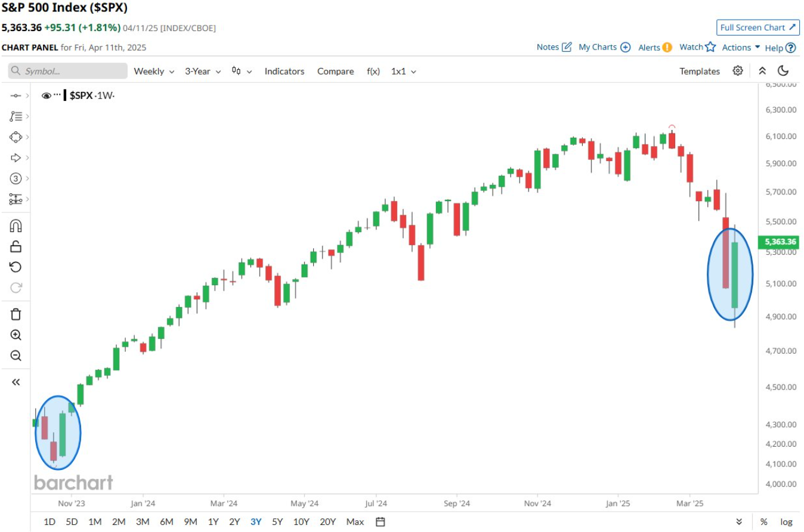This screenshot has width=804, height=532.
Task: Open the Indicators menu
Action: [285, 71]
